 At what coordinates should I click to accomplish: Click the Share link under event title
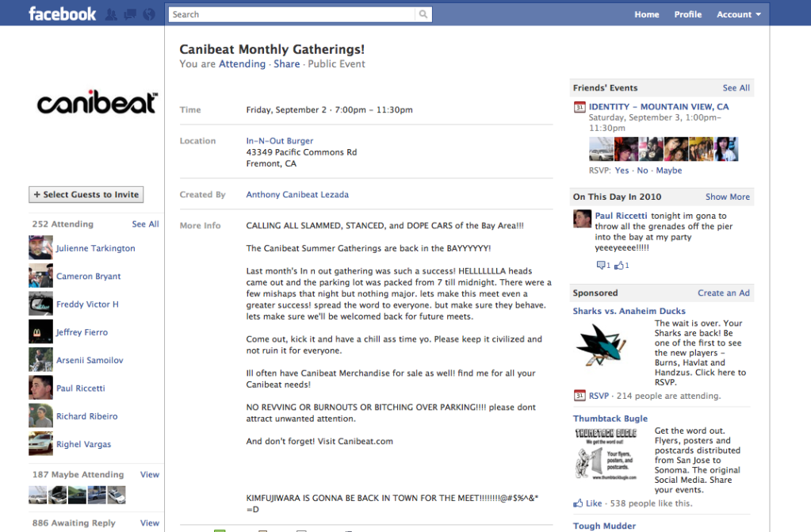[286, 63]
